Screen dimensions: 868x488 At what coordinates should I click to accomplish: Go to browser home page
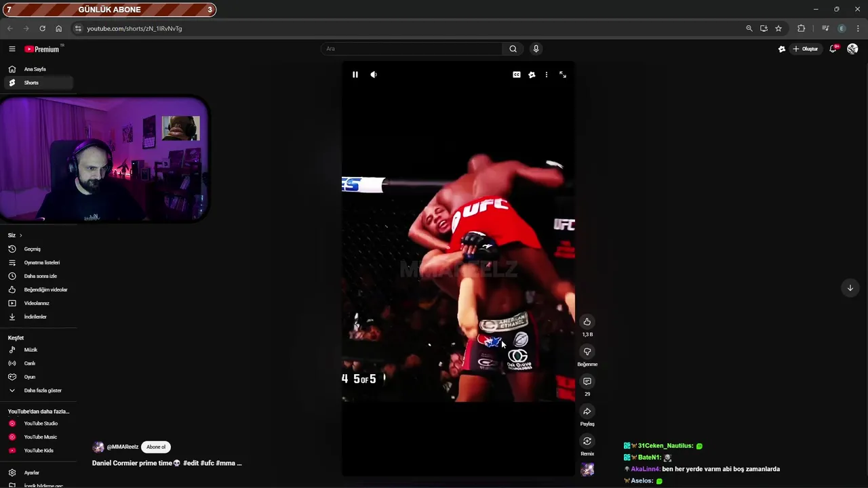pyautogui.click(x=58, y=28)
